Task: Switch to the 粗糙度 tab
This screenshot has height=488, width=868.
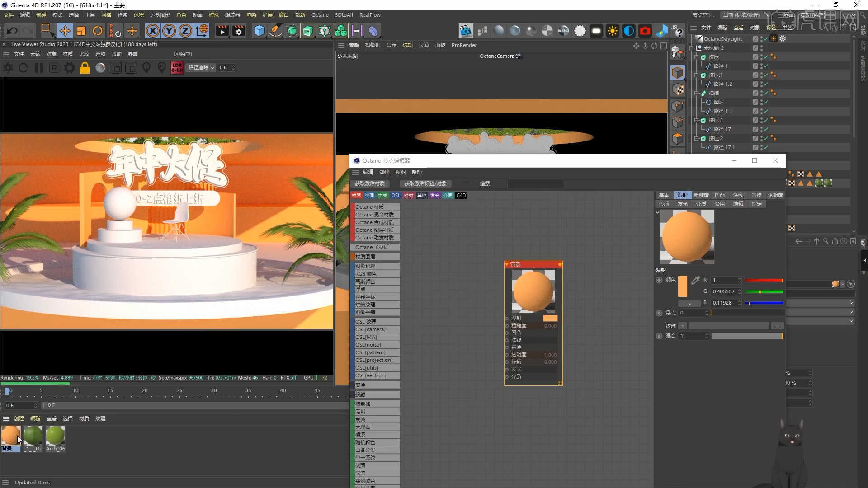Action: 701,195
